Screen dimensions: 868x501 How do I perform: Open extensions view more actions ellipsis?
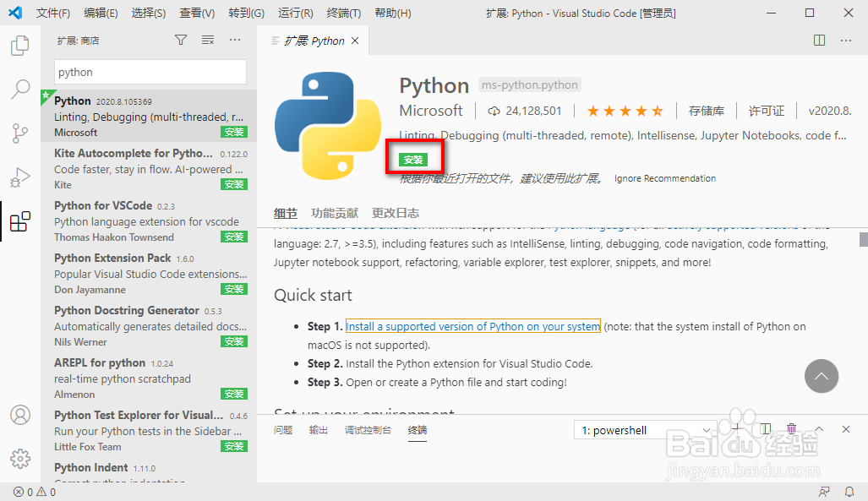point(236,40)
